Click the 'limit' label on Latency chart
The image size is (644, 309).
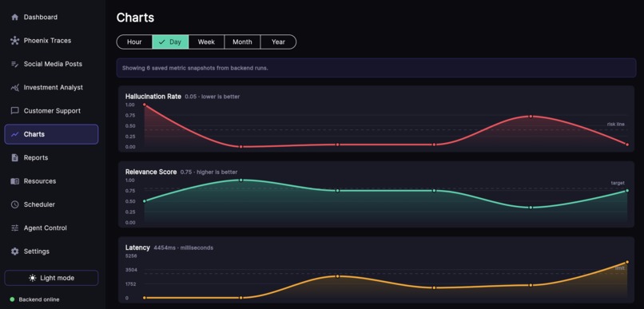[x=620, y=268]
